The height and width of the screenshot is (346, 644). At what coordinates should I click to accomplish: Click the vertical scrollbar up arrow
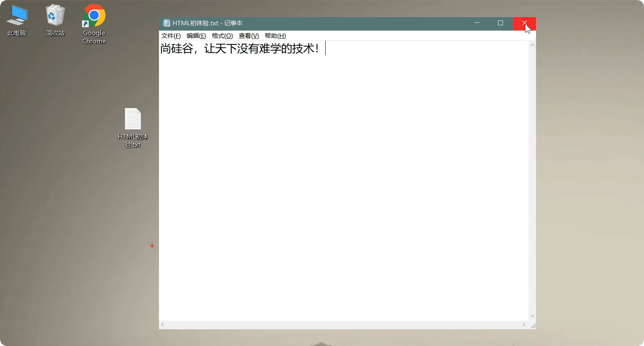532,45
